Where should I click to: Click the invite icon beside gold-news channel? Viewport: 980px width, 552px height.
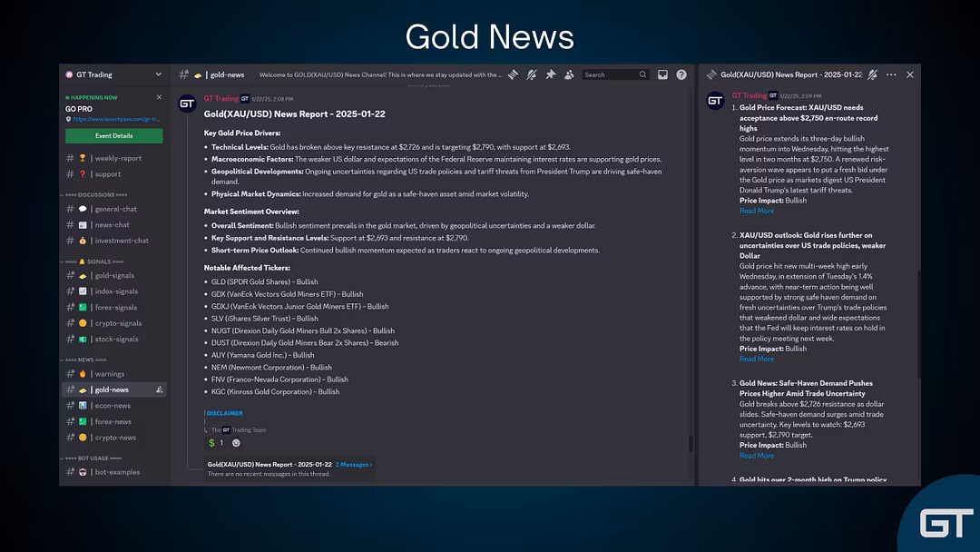coord(160,389)
